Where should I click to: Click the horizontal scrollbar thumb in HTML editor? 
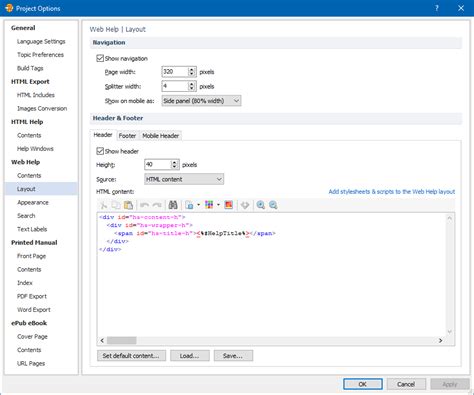pyautogui.click(x=121, y=340)
